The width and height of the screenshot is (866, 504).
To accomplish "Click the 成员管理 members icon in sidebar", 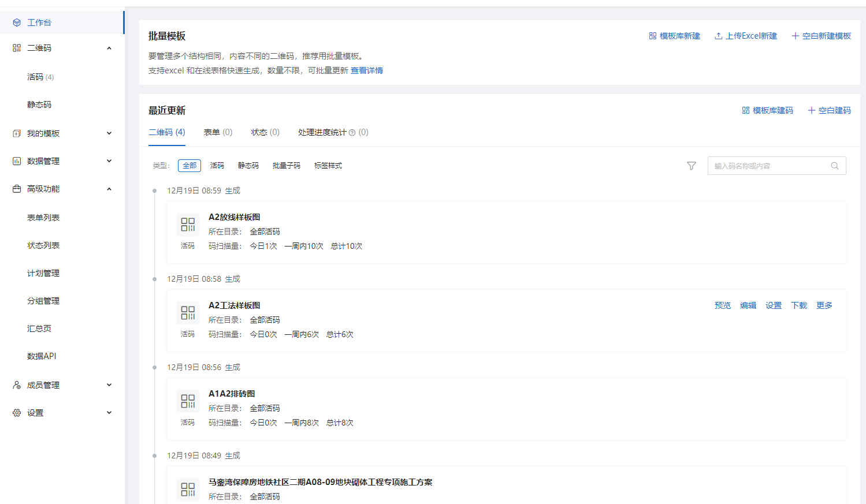I will point(16,384).
